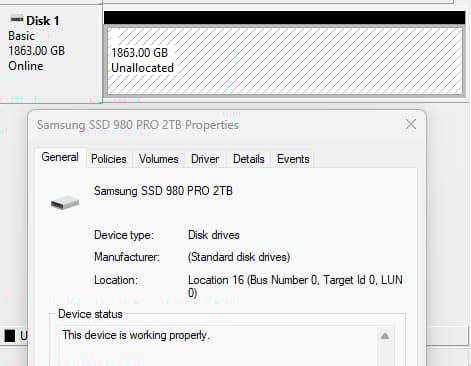The width and height of the screenshot is (471, 366).
Task: Open the Policies tab
Action: pos(109,159)
